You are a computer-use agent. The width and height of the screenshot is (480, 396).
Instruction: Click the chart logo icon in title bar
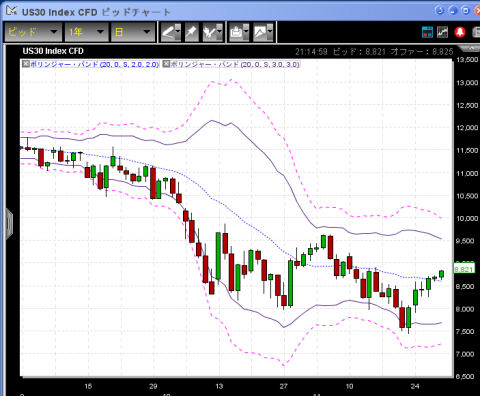11,11
